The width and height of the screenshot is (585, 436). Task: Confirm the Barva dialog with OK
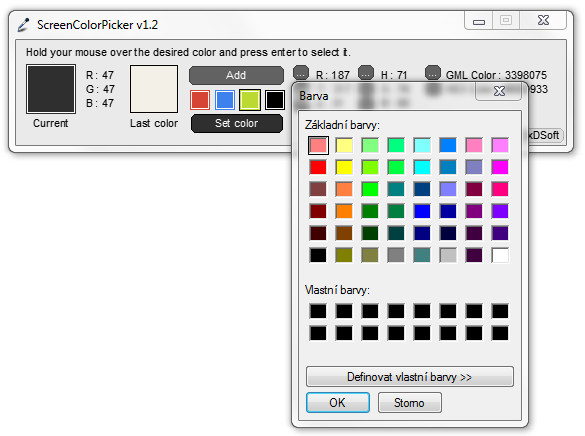pos(338,402)
